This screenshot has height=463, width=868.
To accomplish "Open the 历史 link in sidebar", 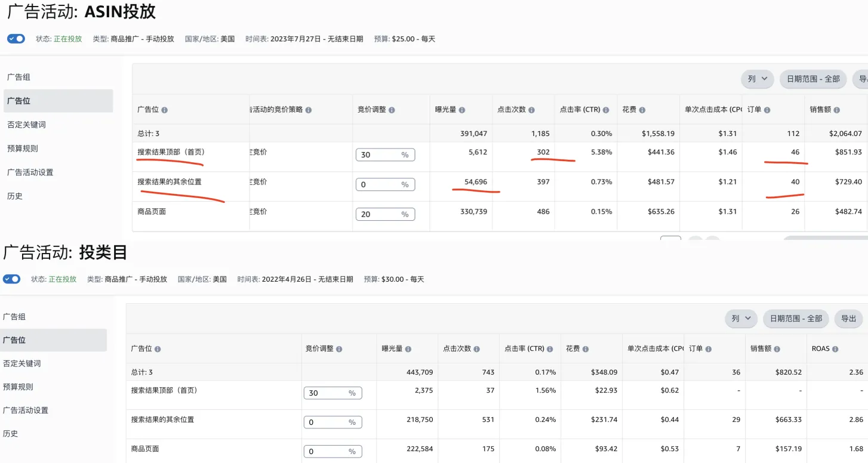I will coord(14,195).
